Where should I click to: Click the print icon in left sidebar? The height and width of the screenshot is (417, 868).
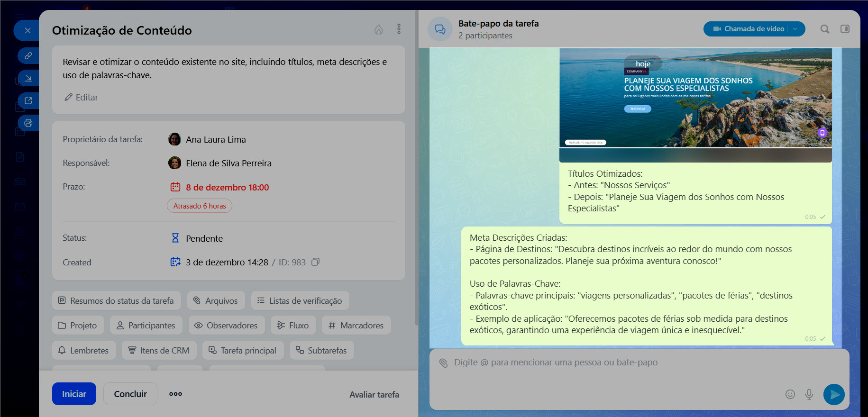pyautogui.click(x=28, y=123)
